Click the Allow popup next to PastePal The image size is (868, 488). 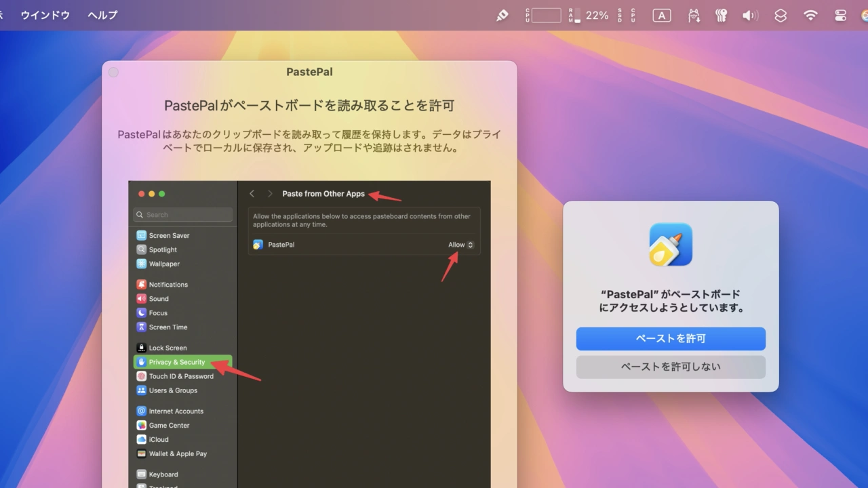[x=460, y=245]
